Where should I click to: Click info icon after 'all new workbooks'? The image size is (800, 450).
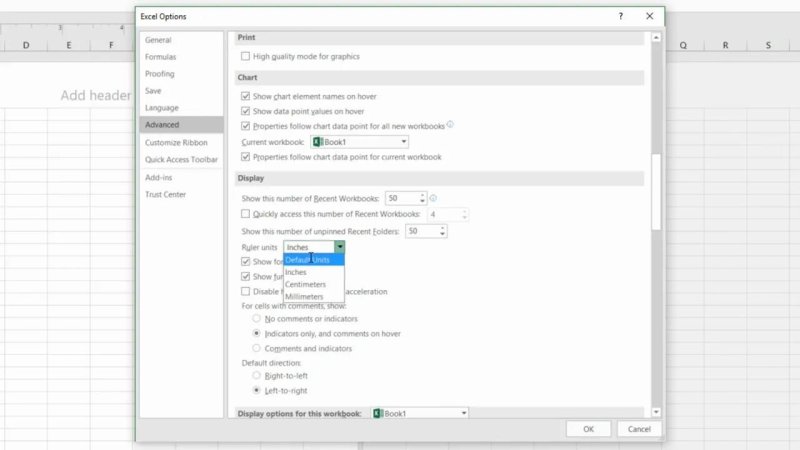tap(450, 124)
